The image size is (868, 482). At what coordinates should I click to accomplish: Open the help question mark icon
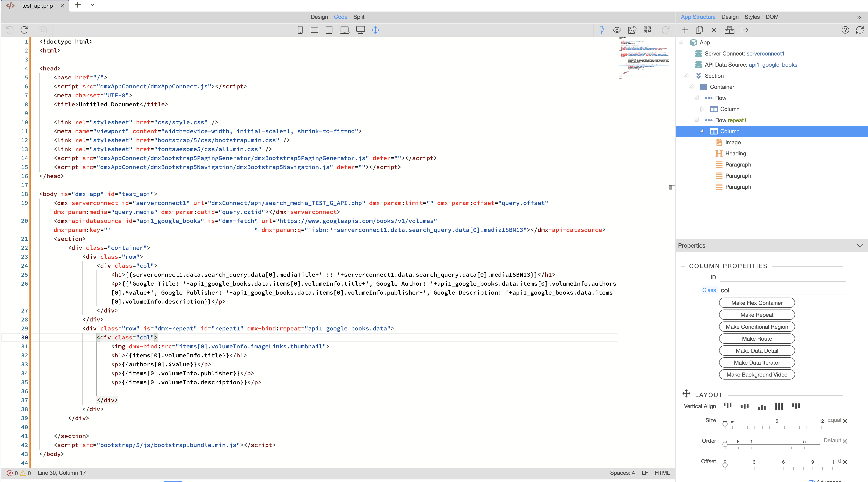pyautogui.click(x=845, y=30)
